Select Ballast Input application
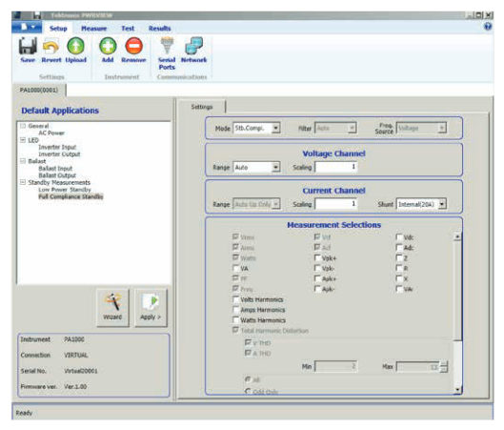The image size is (504, 430). [x=55, y=168]
